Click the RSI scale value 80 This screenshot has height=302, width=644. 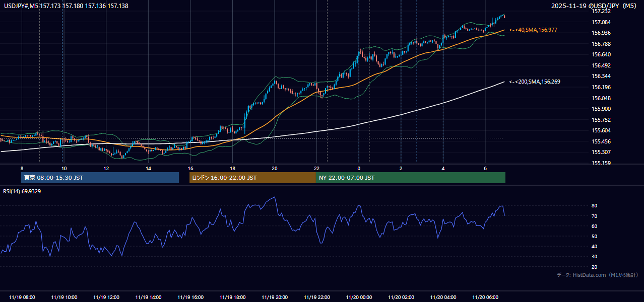(x=595, y=206)
